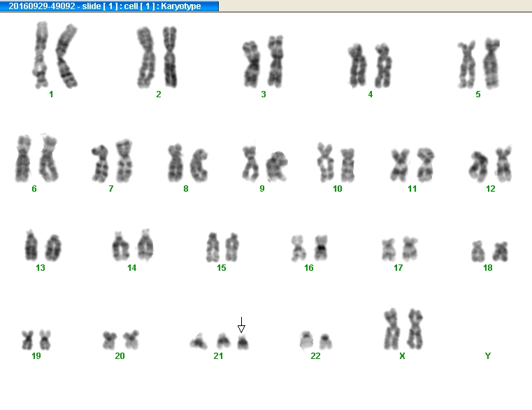Click the green label '13'
This screenshot has width=532, height=410.
(41, 268)
